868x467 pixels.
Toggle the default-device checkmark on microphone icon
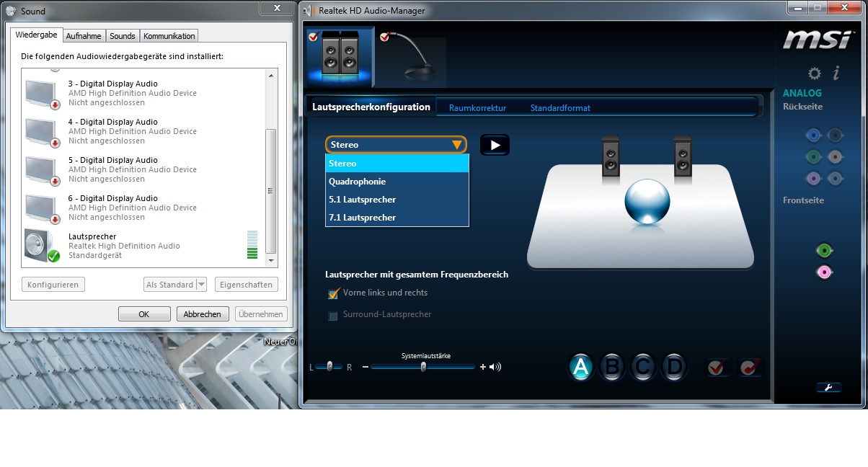coord(384,37)
